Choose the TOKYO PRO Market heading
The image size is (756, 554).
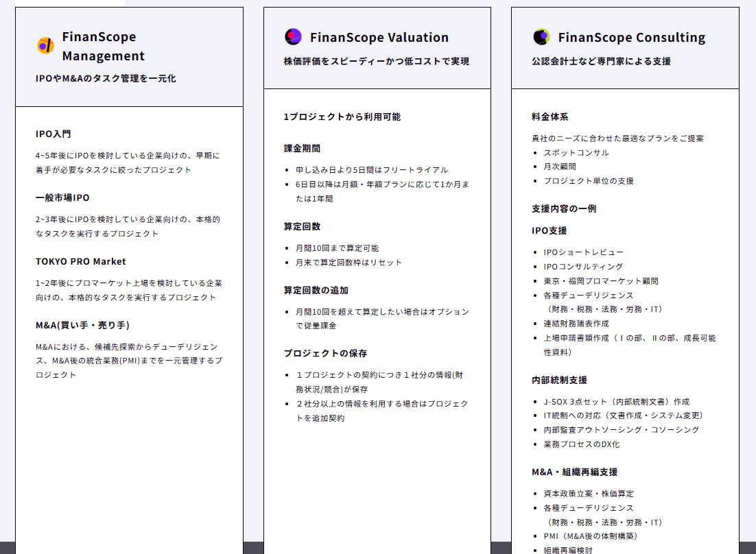click(81, 262)
